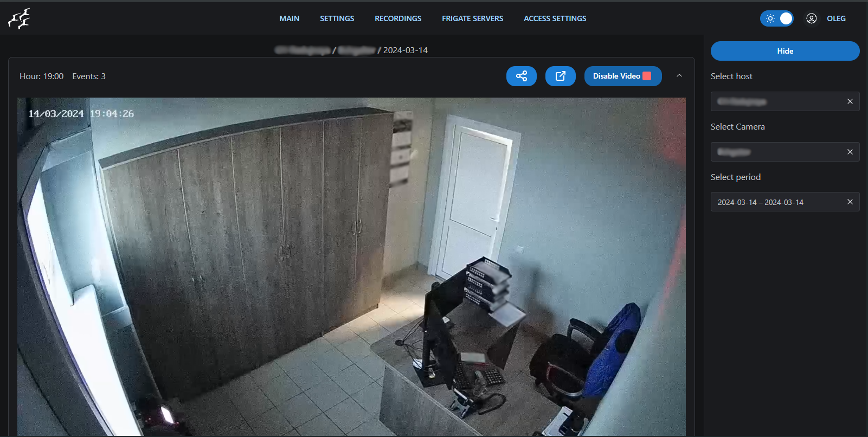Collapse the Hour 19:00 recording panel
Screen dimensions: 868x437
(679, 76)
